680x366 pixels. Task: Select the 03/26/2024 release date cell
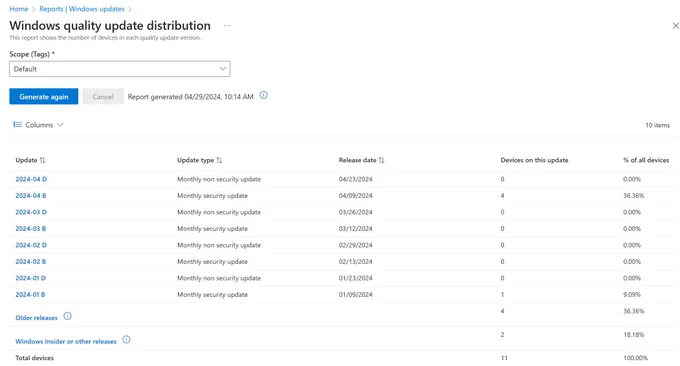356,212
